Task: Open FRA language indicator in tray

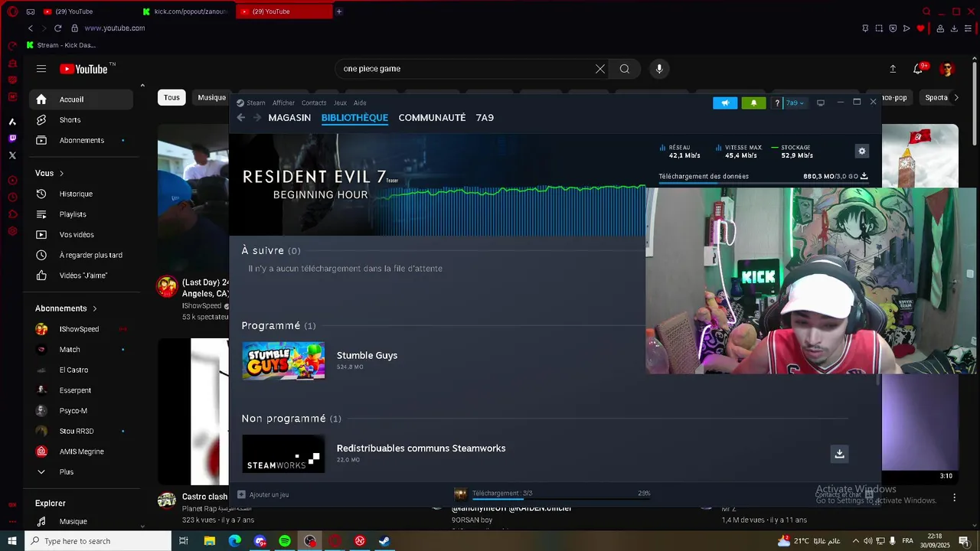Action: 907,541
